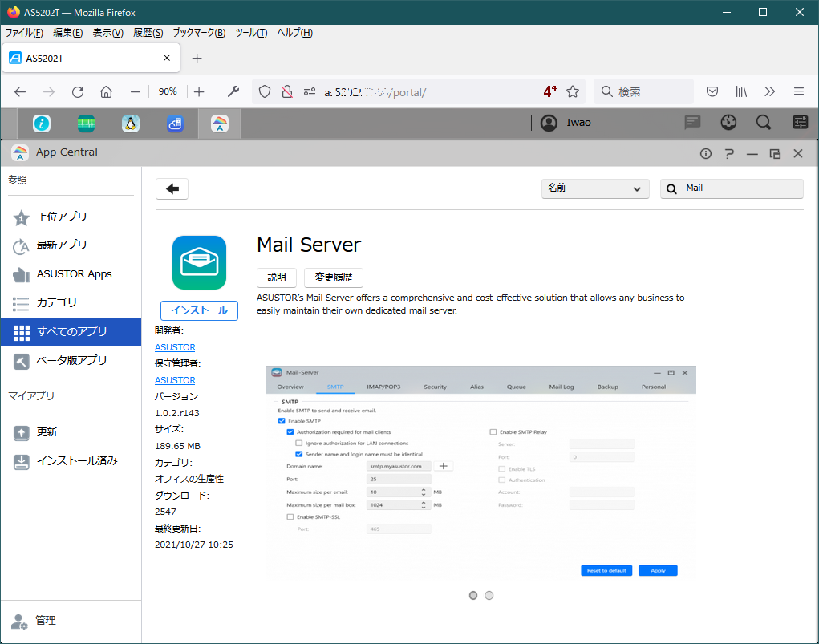The image size is (819, 644).
Task: Open the wrench developer tools icon
Action: click(233, 92)
